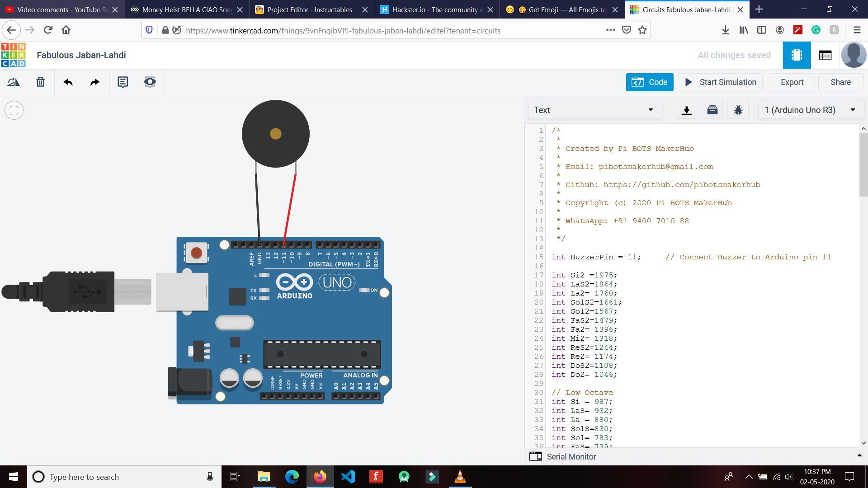Select the annotation/note icon tool
The width and height of the screenshot is (868, 488).
[x=122, y=82]
